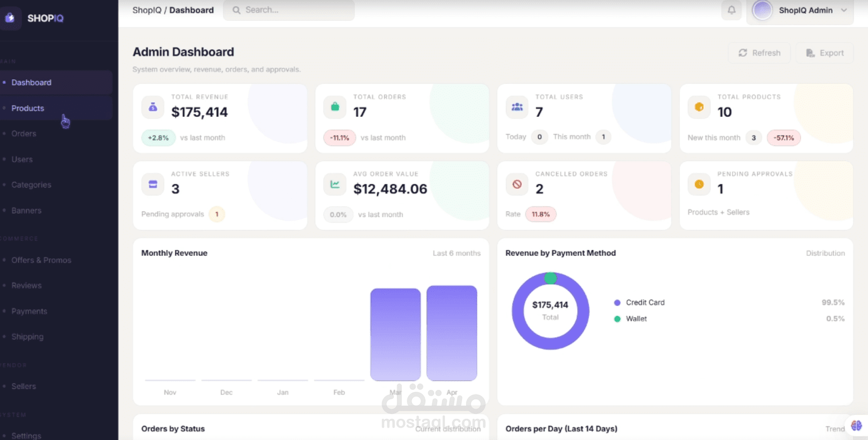Click the Revenue by Payment Method title
868x440 pixels.
(x=561, y=253)
